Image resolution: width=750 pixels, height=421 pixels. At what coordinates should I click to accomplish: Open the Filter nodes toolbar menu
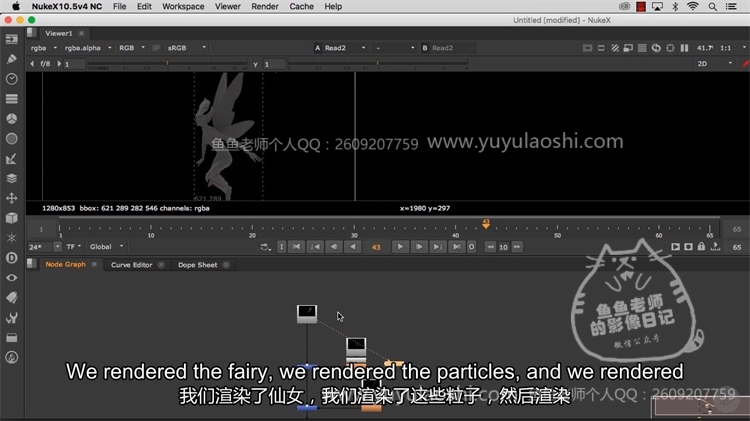[x=11, y=139]
